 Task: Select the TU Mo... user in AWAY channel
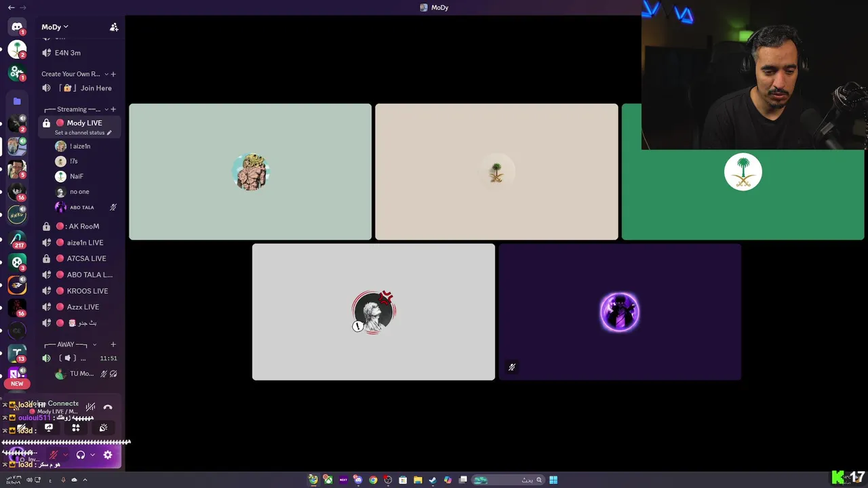tap(85, 373)
